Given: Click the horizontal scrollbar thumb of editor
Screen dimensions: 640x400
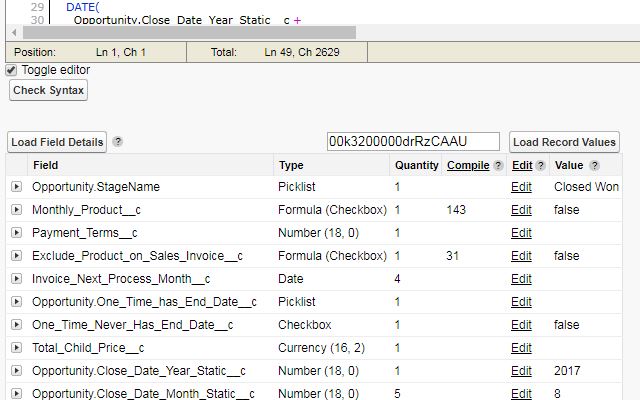Looking at the screenshot, I should pyautogui.click(x=189, y=32).
